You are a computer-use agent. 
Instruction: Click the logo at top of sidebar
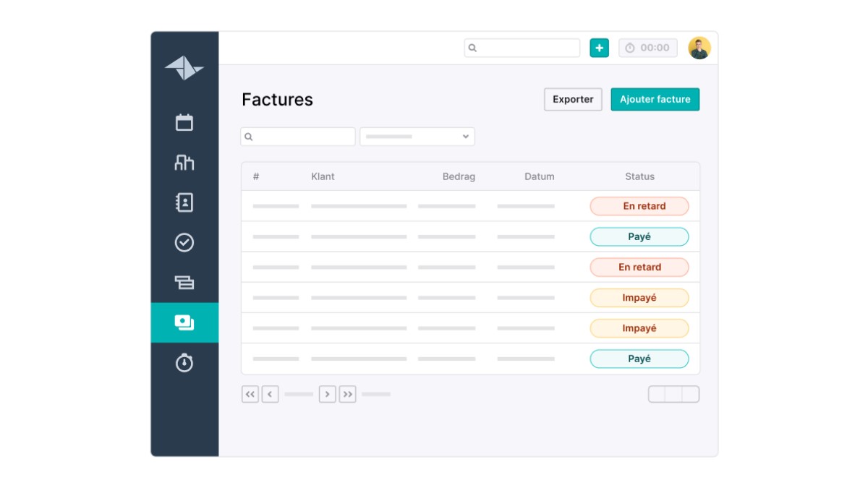tap(184, 68)
